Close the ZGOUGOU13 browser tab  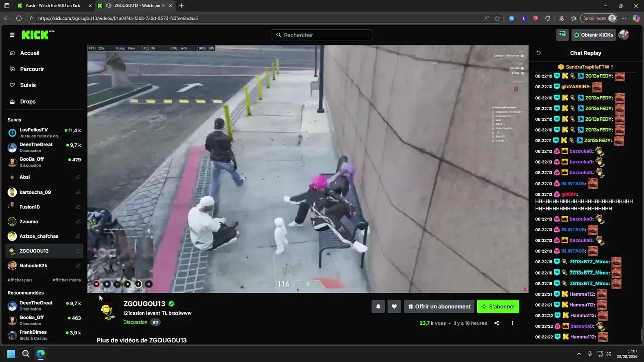[170, 6]
